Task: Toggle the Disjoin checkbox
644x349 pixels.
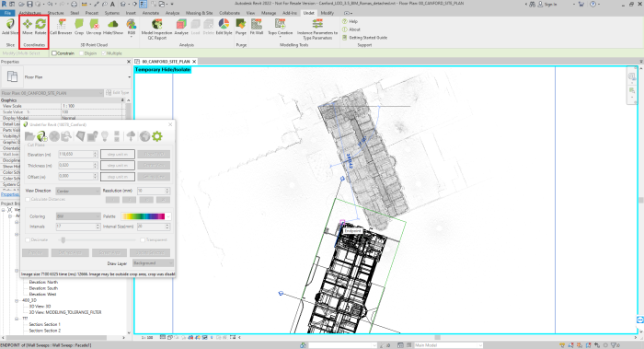Action: coord(81,53)
